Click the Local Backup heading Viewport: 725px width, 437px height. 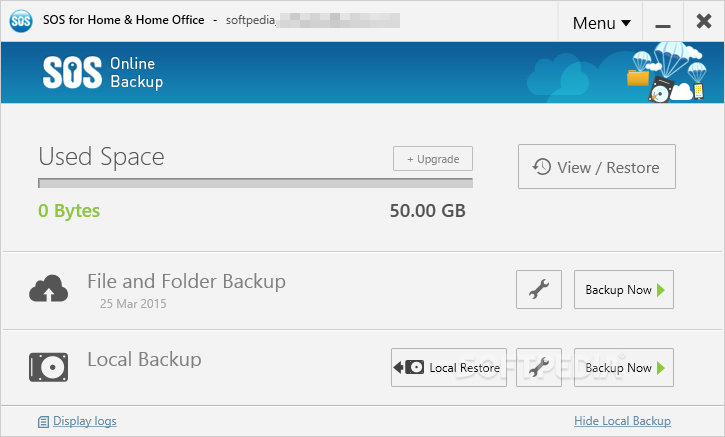click(x=144, y=359)
